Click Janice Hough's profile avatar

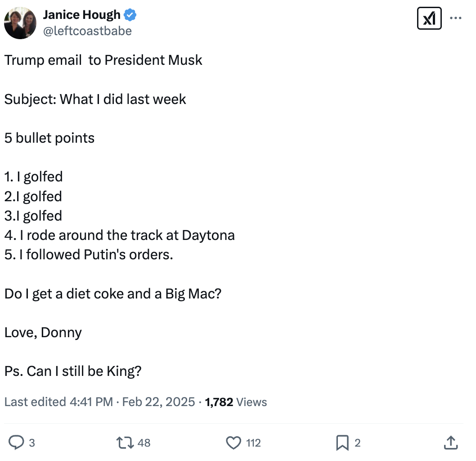[20, 23]
